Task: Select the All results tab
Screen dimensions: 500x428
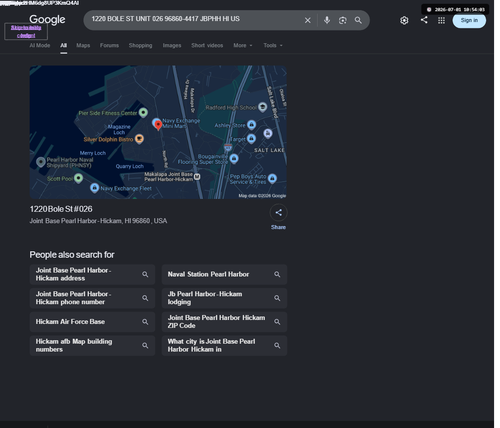Action: 63,45
